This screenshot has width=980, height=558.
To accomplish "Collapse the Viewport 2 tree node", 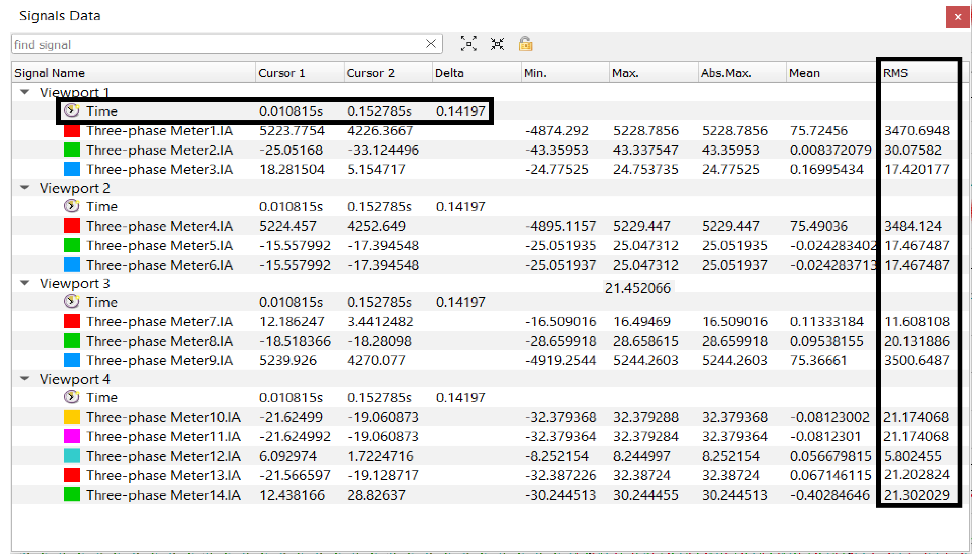I will [24, 188].
